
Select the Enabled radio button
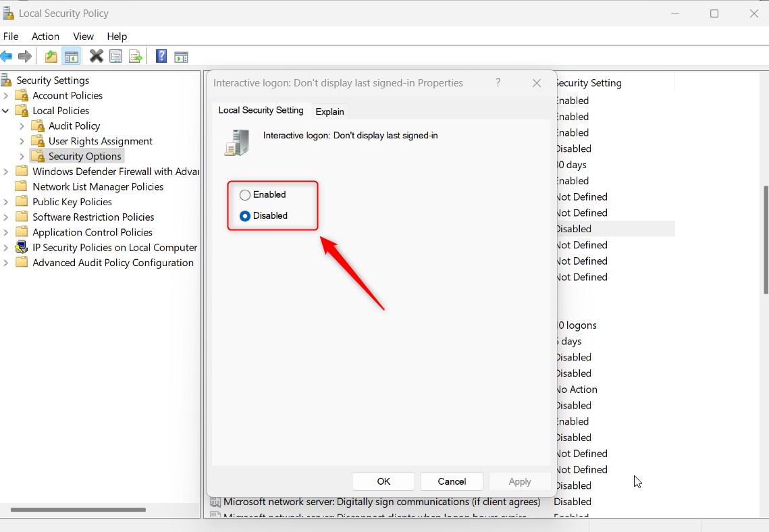pos(245,195)
